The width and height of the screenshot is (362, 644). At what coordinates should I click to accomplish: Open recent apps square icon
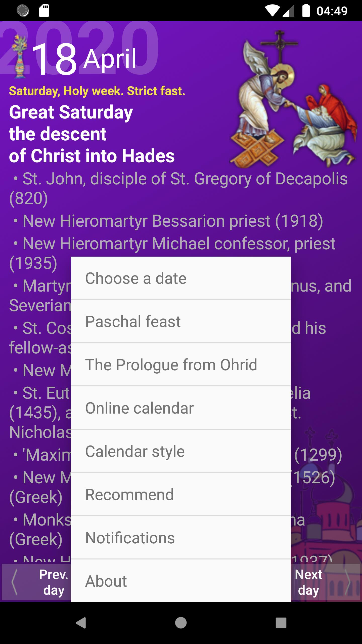point(281,623)
